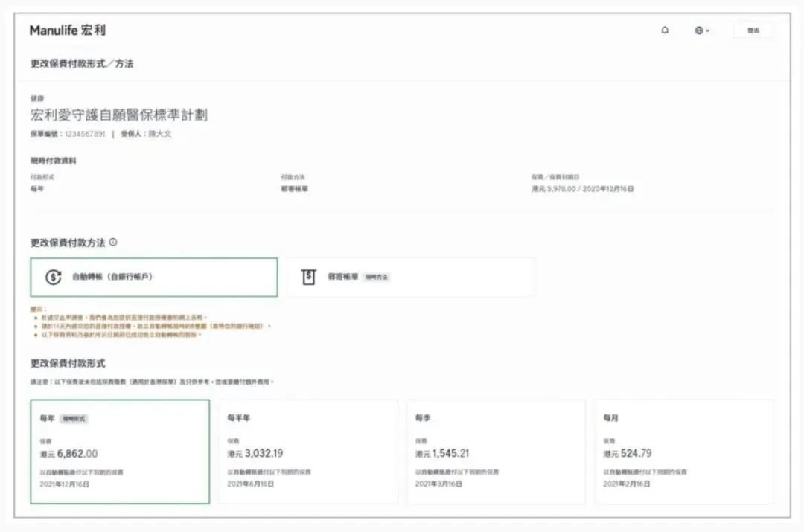Click the premium amount 港元 1,545.21
Image resolution: width=804 pixels, height=532 pixels.
[442, 454]
